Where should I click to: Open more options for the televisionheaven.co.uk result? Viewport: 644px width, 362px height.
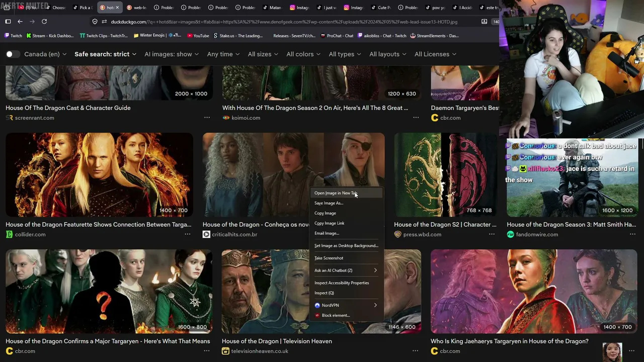click(x=415, y=351)
